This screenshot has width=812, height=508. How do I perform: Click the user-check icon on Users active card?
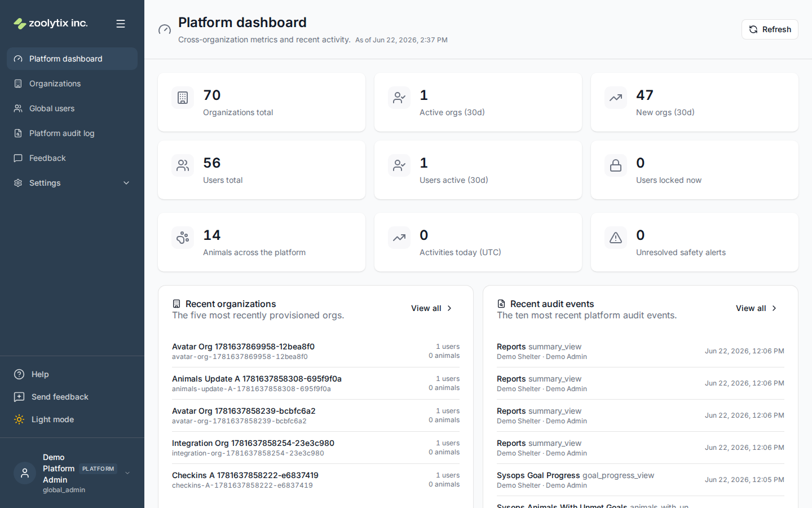coord(399,165)
